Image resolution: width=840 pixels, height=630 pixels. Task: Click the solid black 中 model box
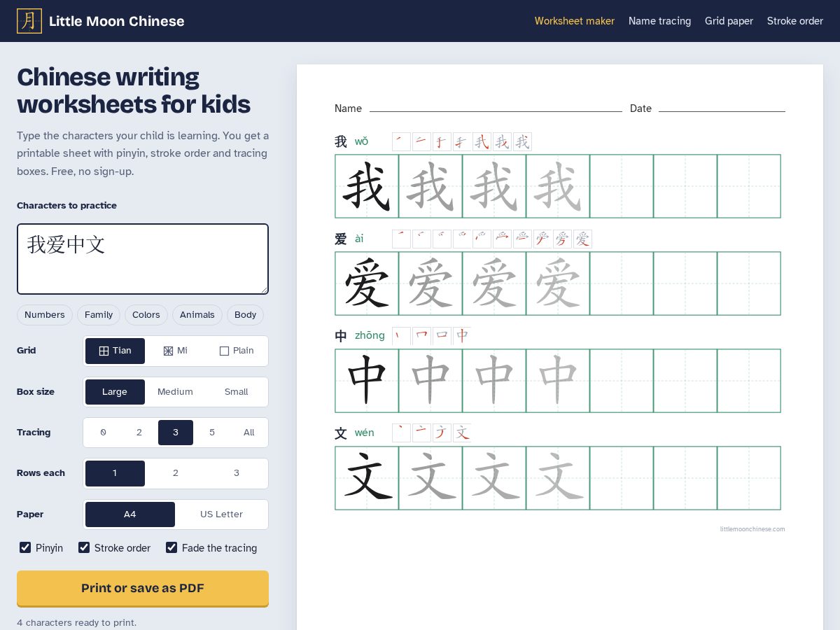(x=367, y=381)
